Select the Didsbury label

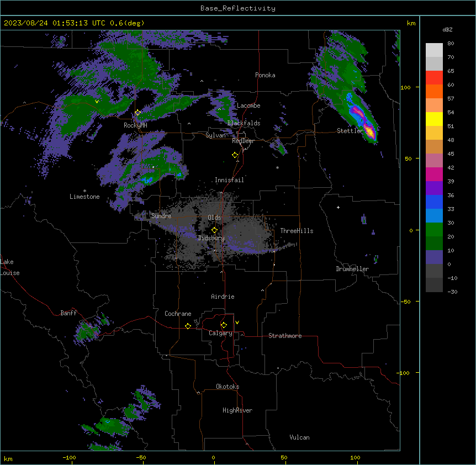pos(211,238)
